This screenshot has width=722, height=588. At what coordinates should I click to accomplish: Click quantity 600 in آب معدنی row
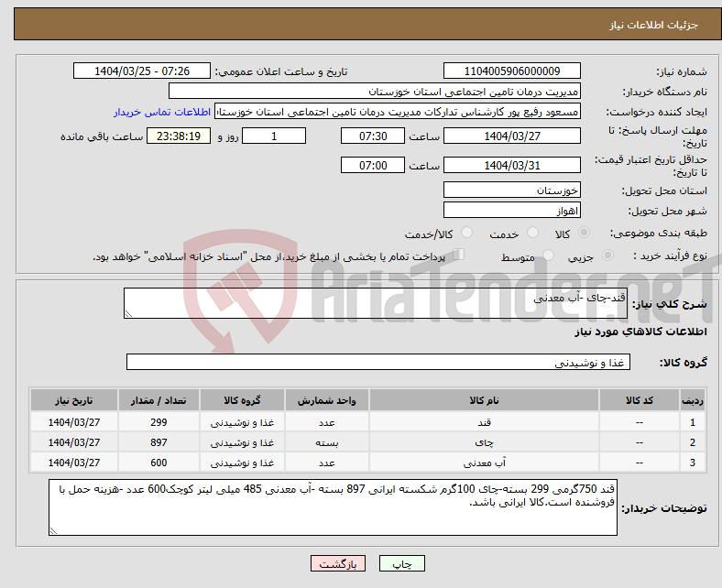[x=159, y=463]
